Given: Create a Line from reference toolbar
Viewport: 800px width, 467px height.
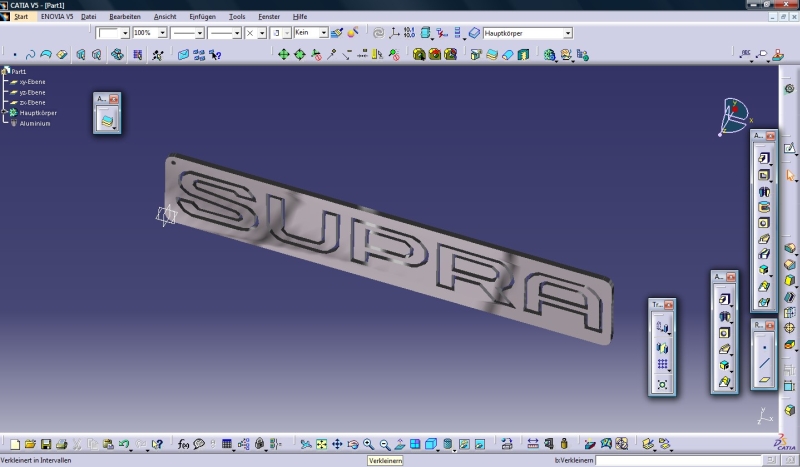Looking at the screenshot, I should coord(764,363).
